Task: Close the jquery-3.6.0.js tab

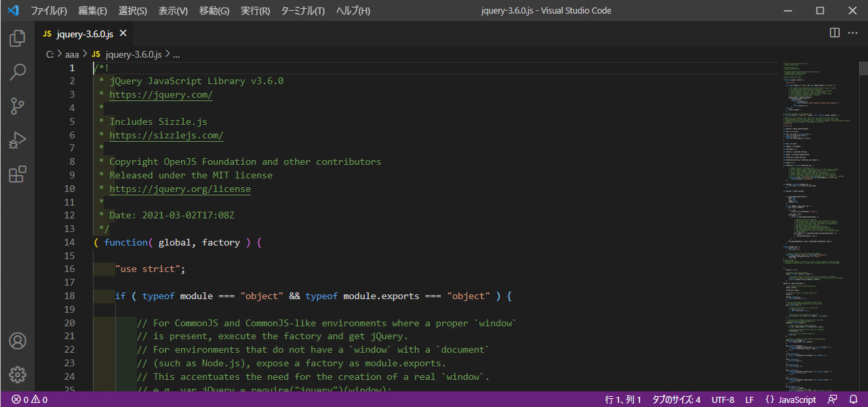Action: tap(123, 33)
